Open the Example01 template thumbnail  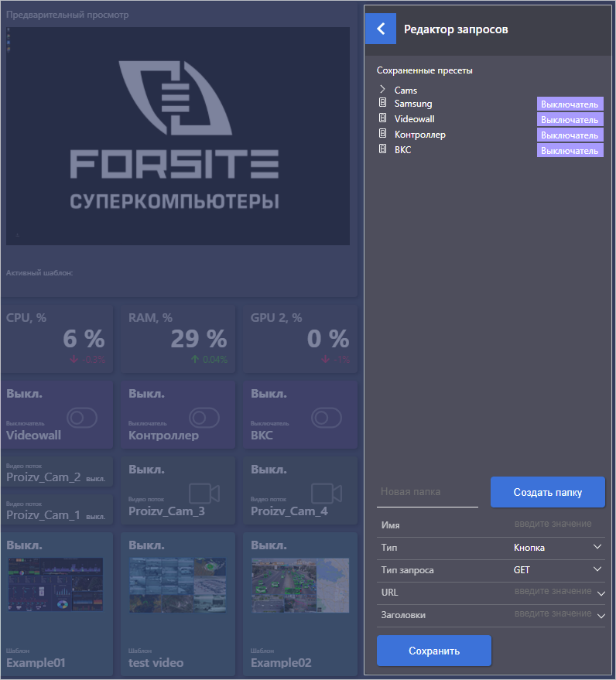pyautogui.click(x=56, y=585)
